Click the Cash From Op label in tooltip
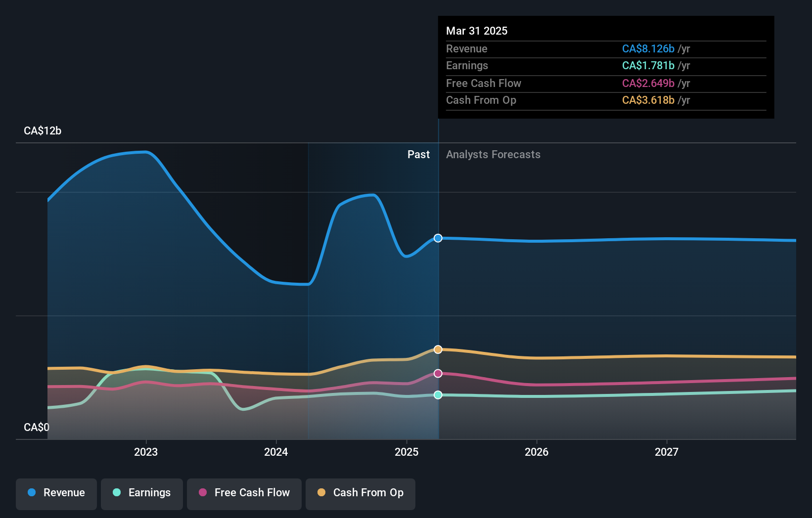The width and height of the screenshot is (812, 518). click(x=481, y=100)
